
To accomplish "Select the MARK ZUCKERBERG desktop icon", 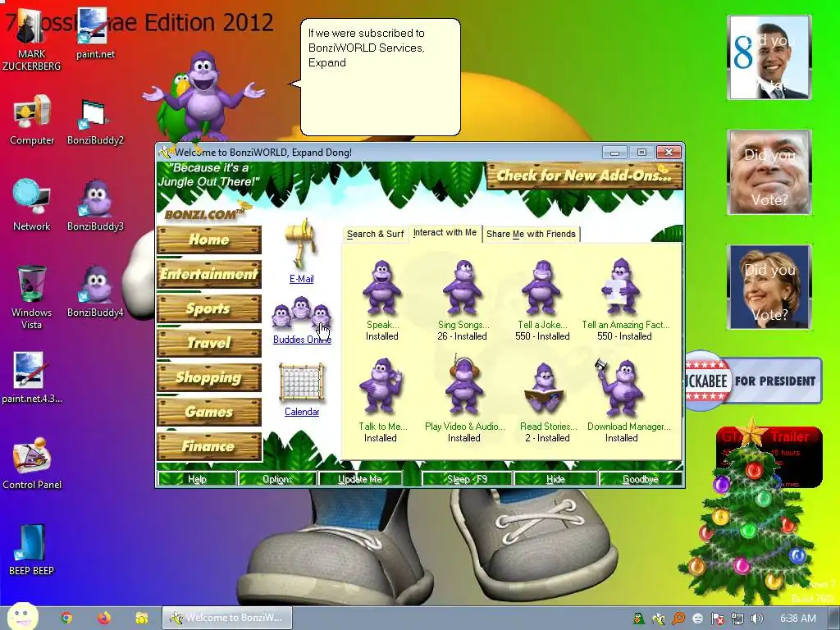I will pos(31,39).
